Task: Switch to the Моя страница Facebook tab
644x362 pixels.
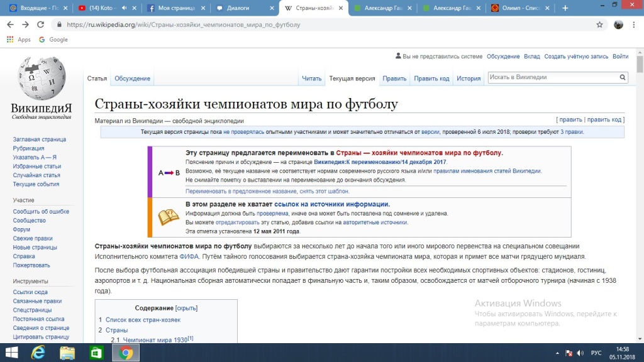Action: tap(176, 8)
